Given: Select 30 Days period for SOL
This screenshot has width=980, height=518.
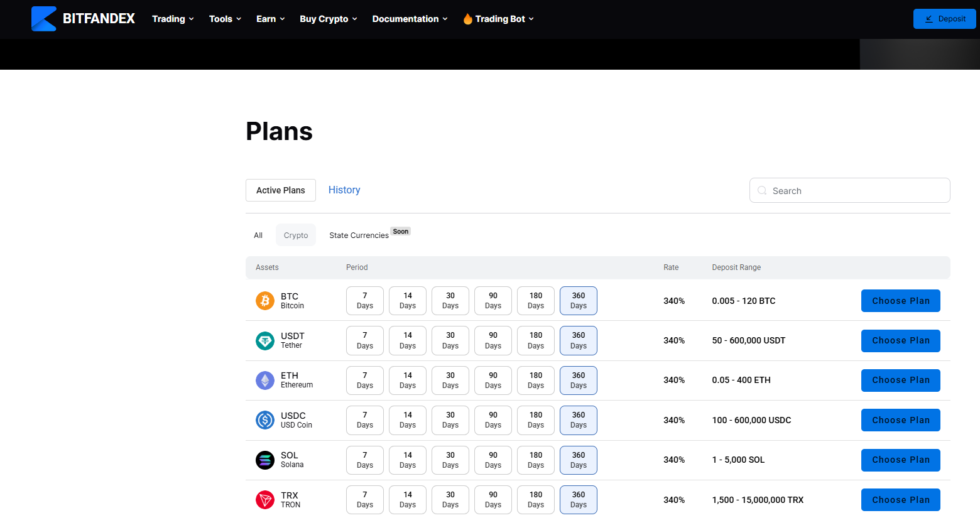Looking at the screenshot, I should tap(450, 460).
